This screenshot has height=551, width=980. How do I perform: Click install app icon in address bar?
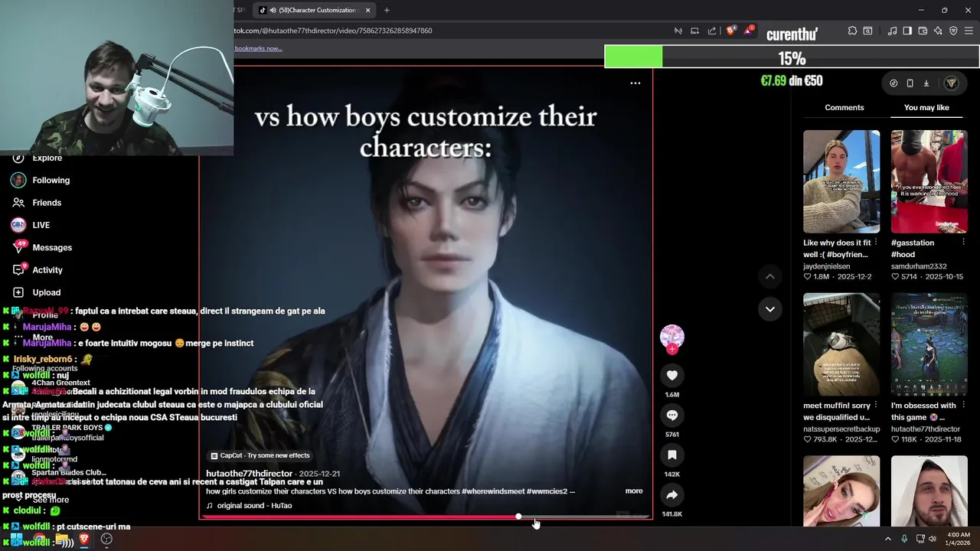click(x=694, y=31)
